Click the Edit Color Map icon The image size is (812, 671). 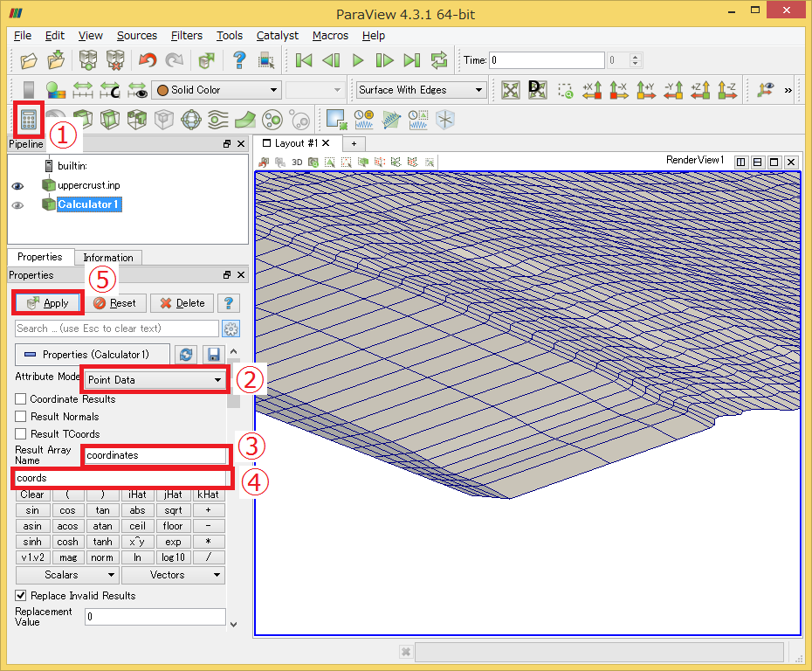(x=56, y=90)
